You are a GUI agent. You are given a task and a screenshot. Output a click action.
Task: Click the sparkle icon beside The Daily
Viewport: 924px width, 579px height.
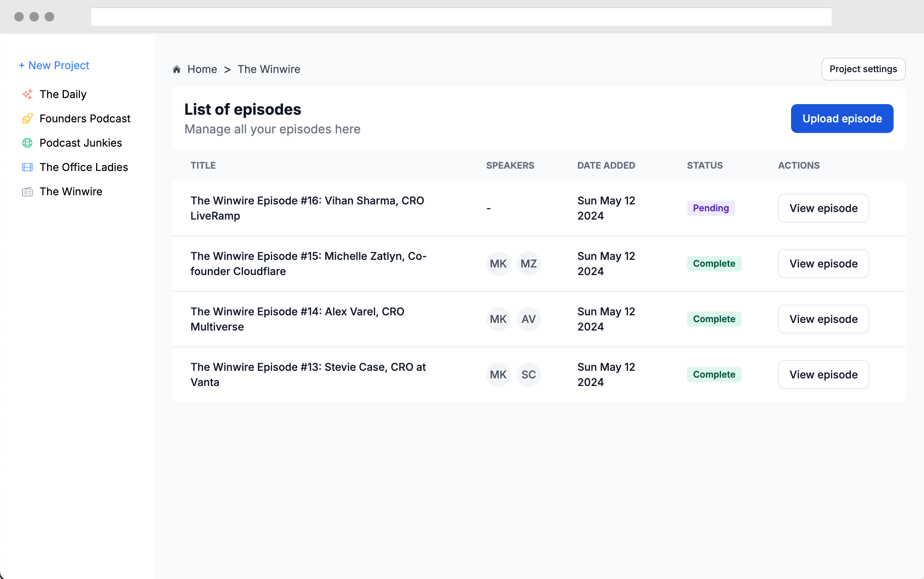[27, 94]
